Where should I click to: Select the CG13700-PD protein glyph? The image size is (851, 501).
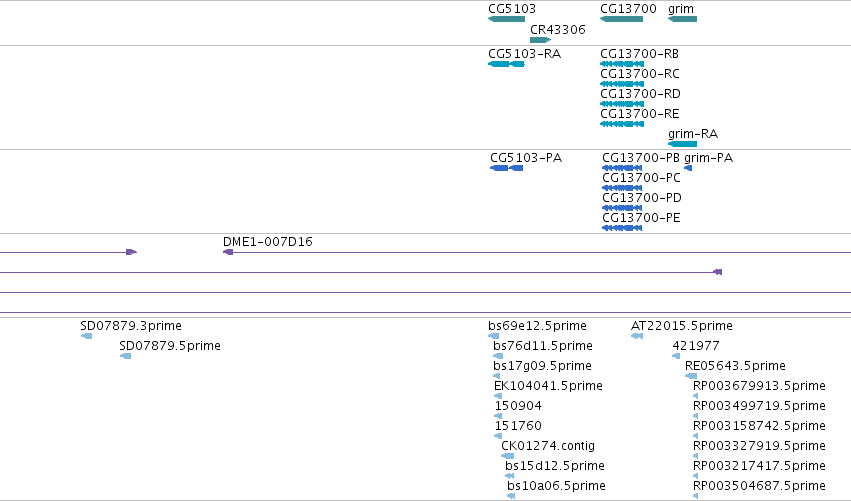(622, 208)
